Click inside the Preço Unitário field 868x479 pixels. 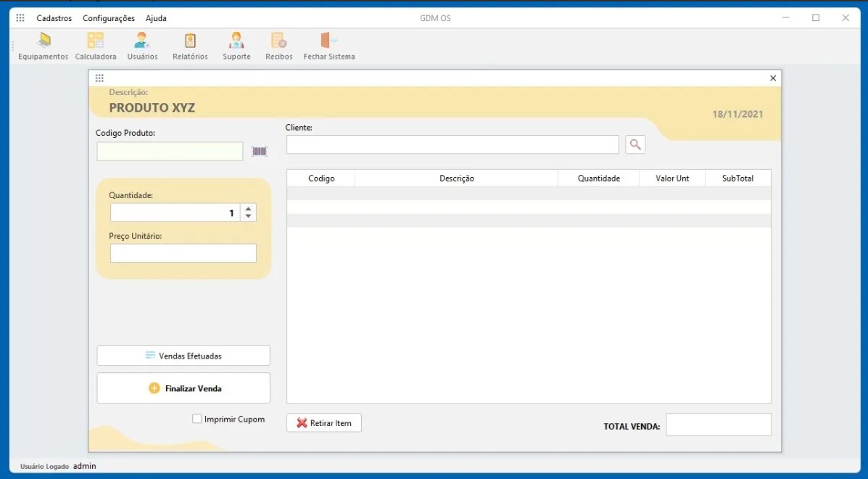[x=183, y=253]
